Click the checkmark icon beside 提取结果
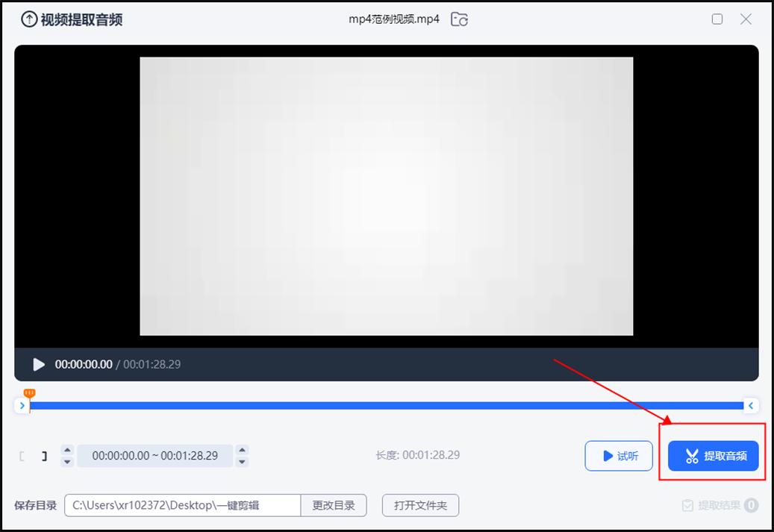Image resolution: width=774 pixels, height=532 pixels. (x=686, y=505)
